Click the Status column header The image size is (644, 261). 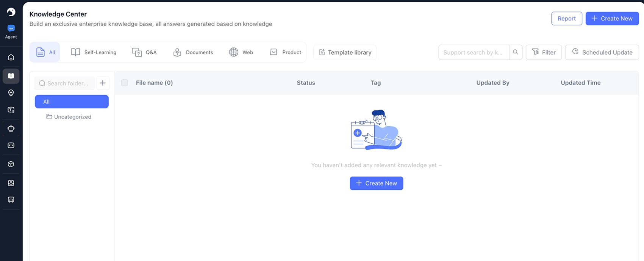306,83
